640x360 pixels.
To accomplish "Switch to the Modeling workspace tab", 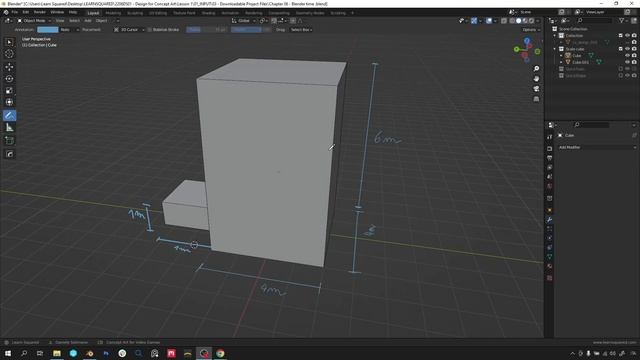I will (113, 13).
